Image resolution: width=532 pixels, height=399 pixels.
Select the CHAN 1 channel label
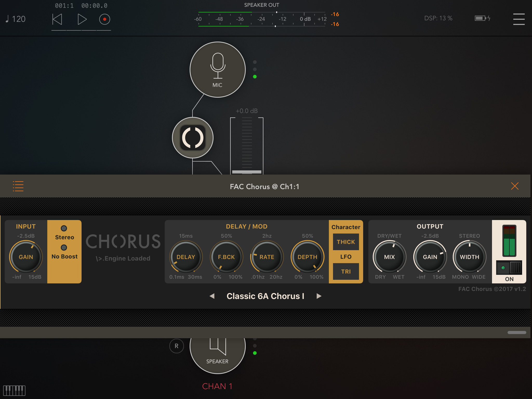coord(217,386)
